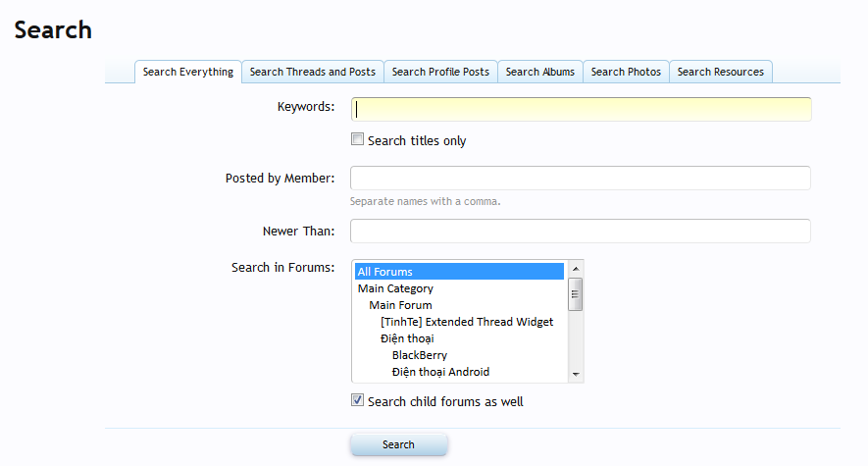
Task: Click forum list scroll down arrow
Action: (576, 374)
